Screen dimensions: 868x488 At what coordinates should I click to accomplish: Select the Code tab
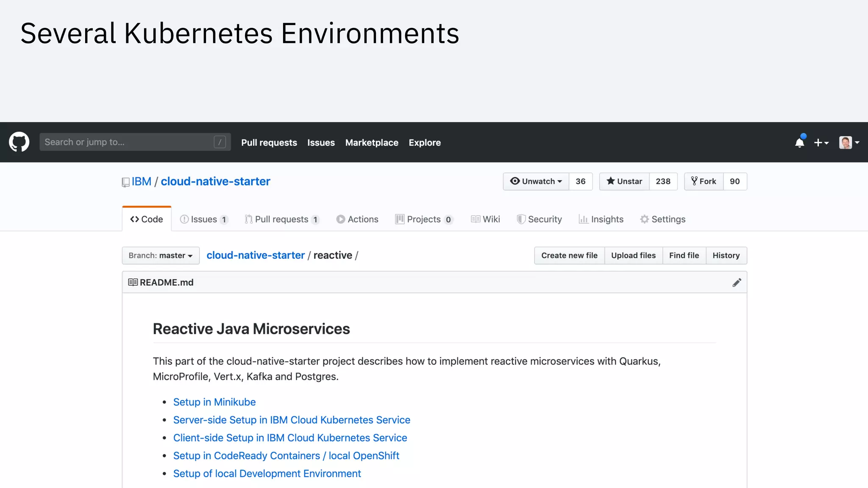coord(147,219)
